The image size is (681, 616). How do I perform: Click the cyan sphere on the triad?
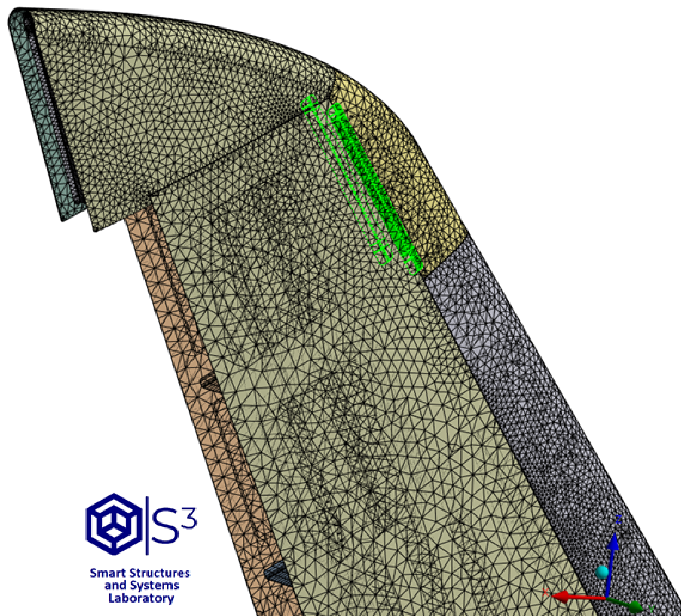[602, 572]
